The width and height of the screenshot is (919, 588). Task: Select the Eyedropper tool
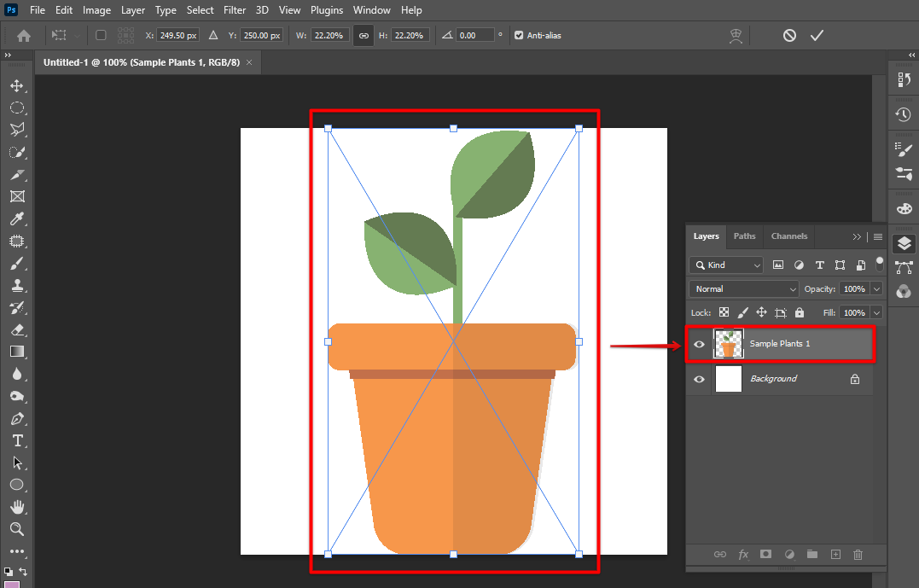tap(16, 219)
